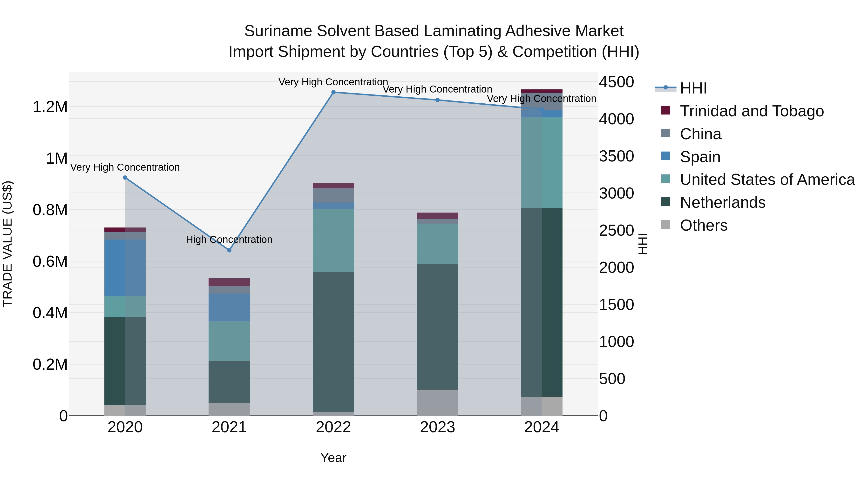Click the 2022 HHI data point
The height and width of the screenshot is (488, 868).
[333, 92]
